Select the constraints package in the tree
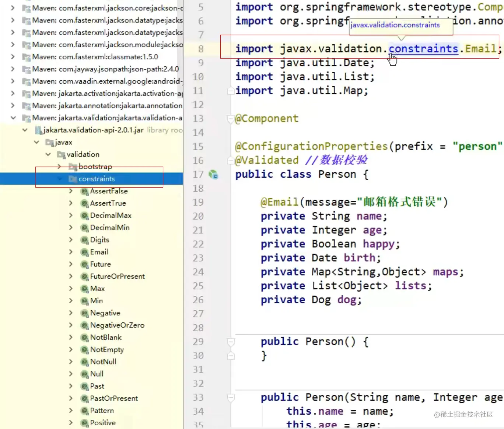 (x=91, y=179)
